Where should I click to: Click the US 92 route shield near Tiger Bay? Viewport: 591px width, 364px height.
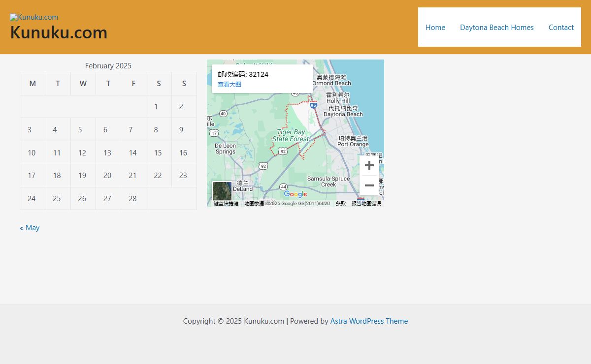(283, 152)
